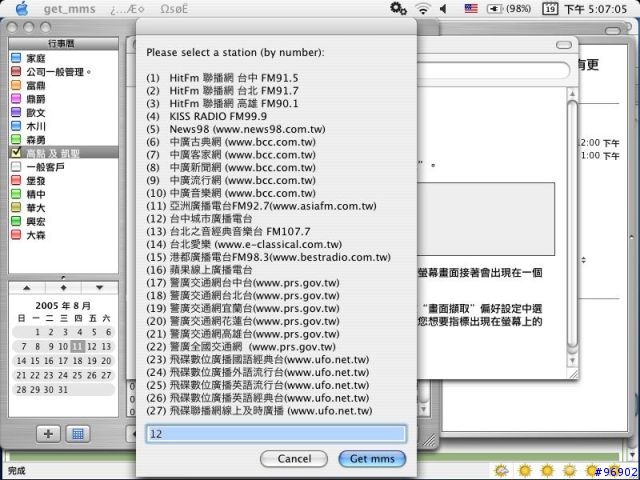Image resolution: width=640 pixels, height=480 pixels.
Task: Click the 完成 status text
Action: coord(16,471)
